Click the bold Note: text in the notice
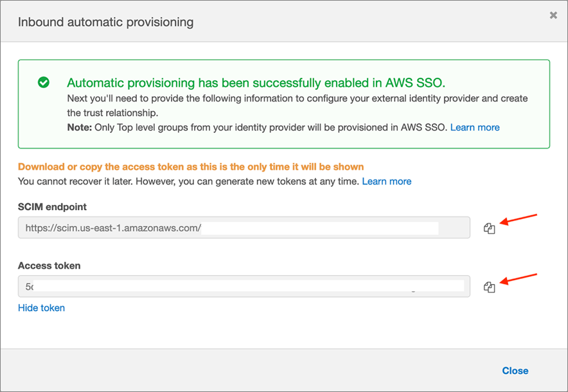The height and width of the screenshot is (392, 568). click(80, 127)
